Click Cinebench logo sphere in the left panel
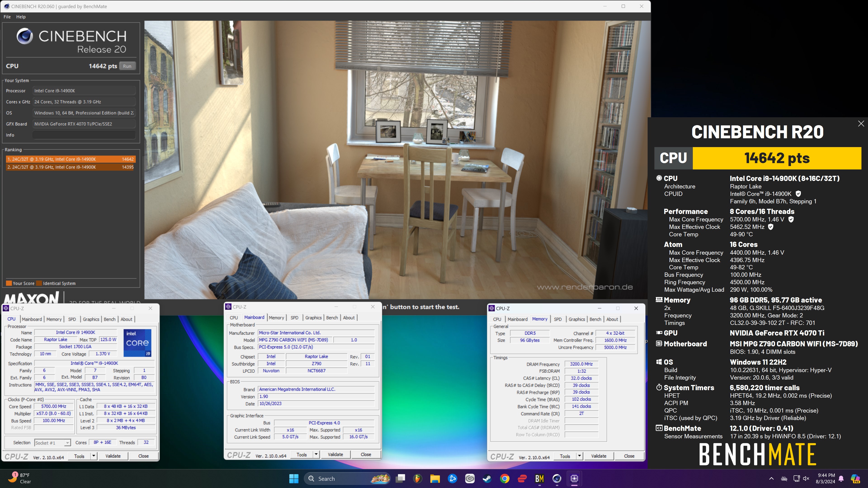868x488 pixels. [x=25, y=36]
